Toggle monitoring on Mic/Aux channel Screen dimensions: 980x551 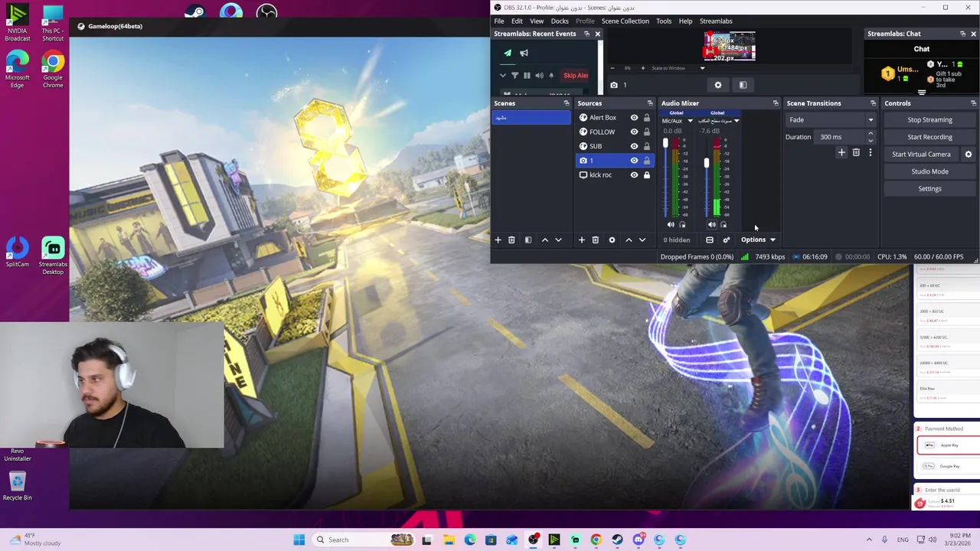(x=683, y=225)
